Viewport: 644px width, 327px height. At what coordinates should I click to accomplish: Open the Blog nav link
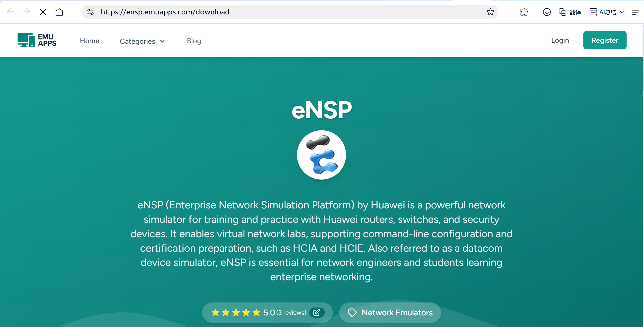tap(194, 41)
